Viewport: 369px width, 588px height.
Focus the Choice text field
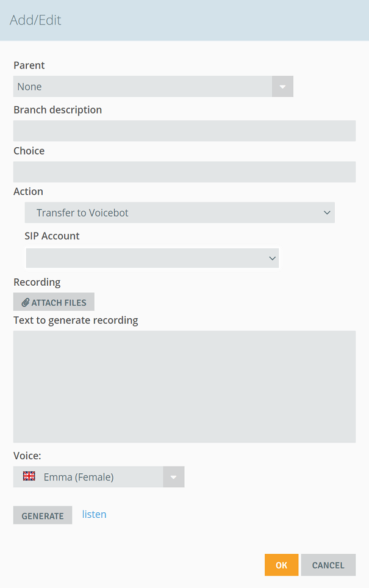click(184, 172)
